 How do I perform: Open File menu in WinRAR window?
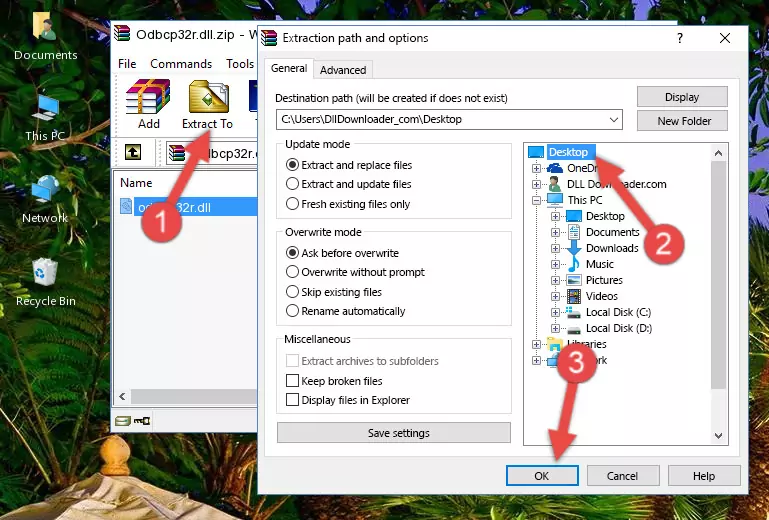tap(127, 64)
